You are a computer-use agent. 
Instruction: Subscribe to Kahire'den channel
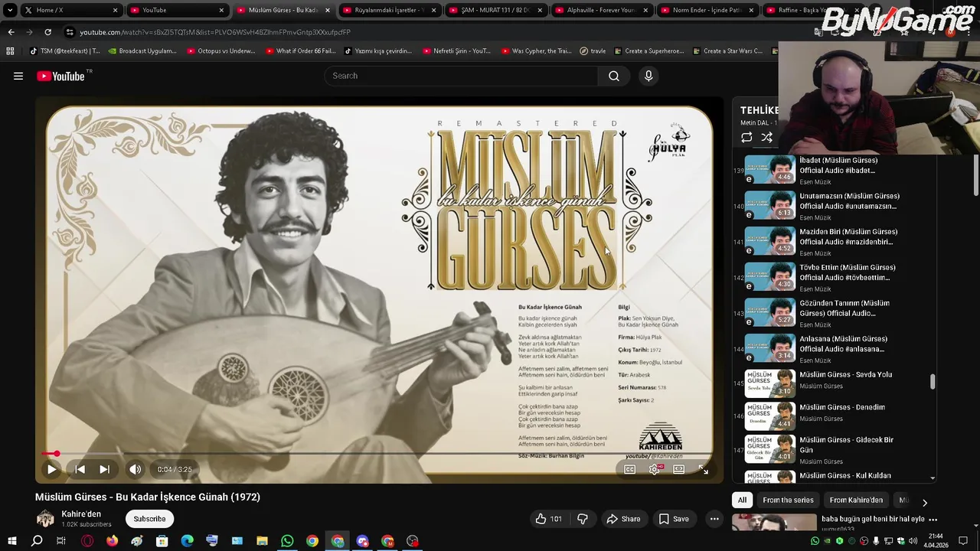150,519
